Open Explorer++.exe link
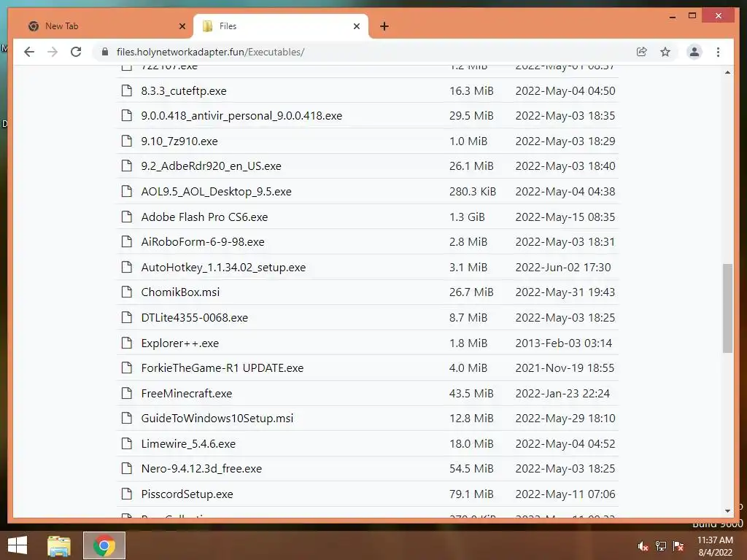The height and width of the screenshot is (560, 747). [x=179, y=343]
